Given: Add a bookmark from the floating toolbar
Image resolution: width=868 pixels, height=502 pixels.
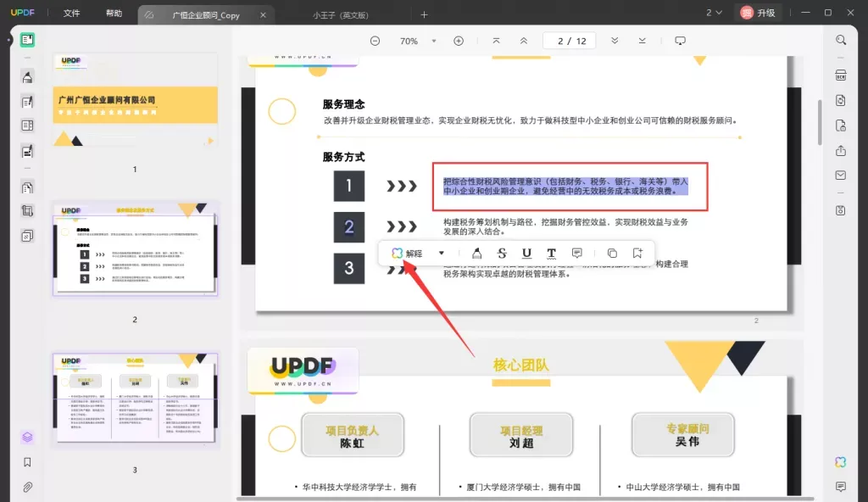Looking at the screenshot, I should pyautogui.click(x=637, y=253).
